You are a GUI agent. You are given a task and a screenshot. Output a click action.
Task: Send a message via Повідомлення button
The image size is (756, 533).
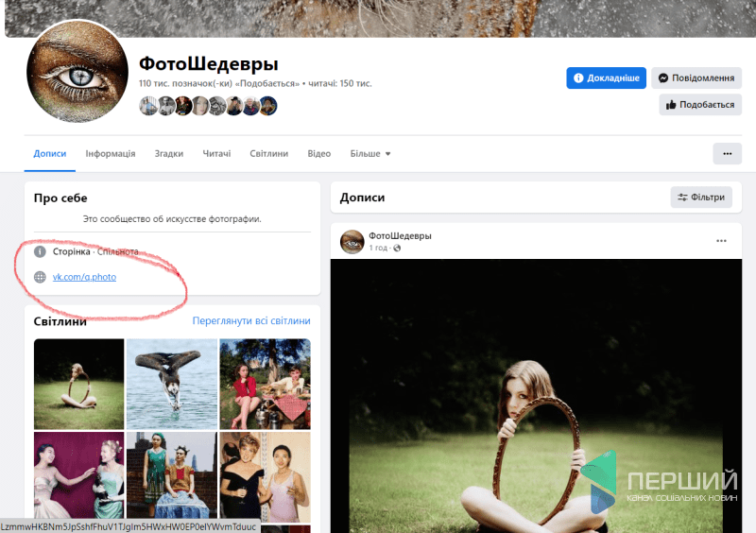tap(696, 77)
